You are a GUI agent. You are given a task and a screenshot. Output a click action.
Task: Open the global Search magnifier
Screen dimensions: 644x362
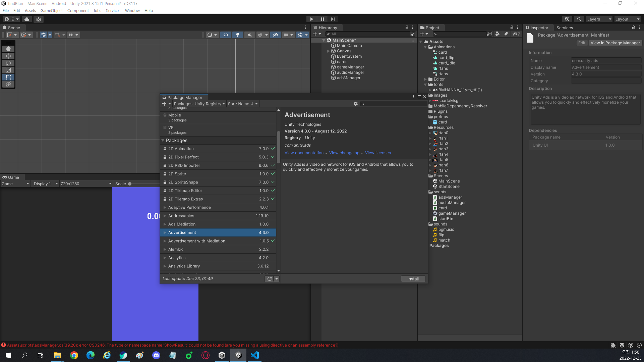pyautogui.click(x=579, y=19)
